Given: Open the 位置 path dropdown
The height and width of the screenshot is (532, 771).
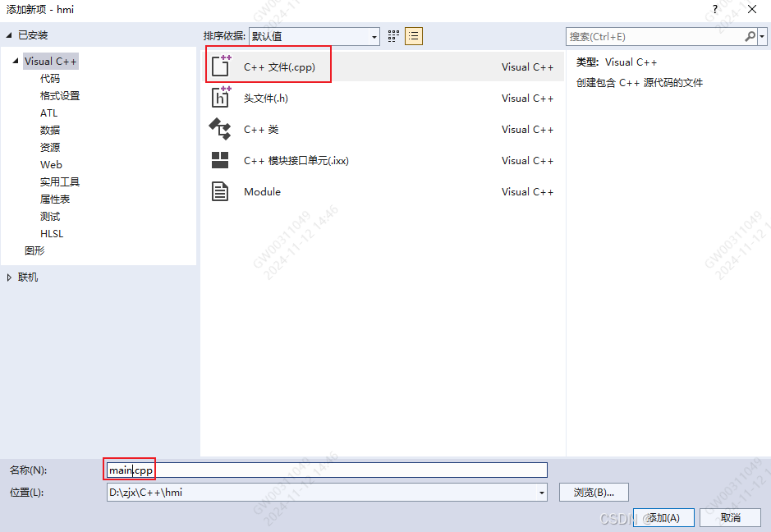Looking at the screenshot, I should (x=541, y=492).
